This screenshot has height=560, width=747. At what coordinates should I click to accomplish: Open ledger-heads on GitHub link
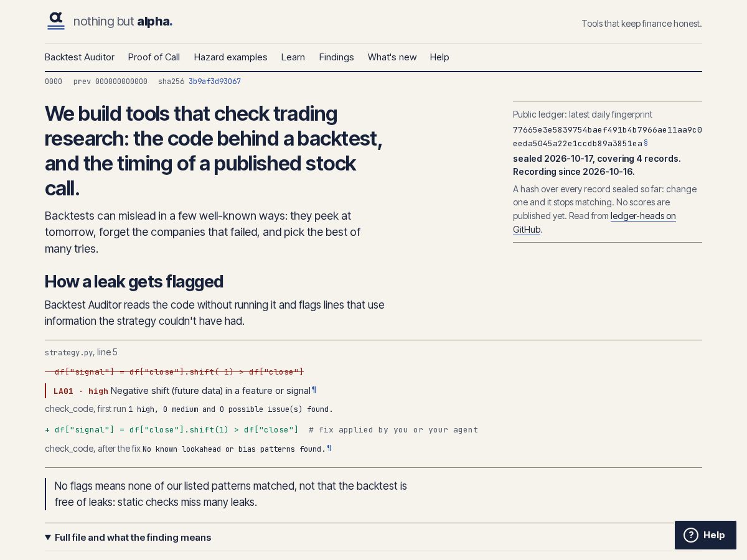594,223
